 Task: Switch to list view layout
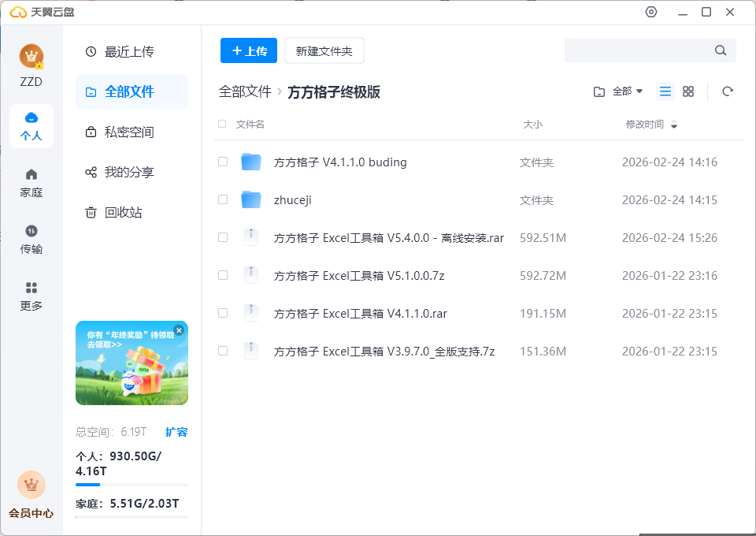click(x=665, y=91)
